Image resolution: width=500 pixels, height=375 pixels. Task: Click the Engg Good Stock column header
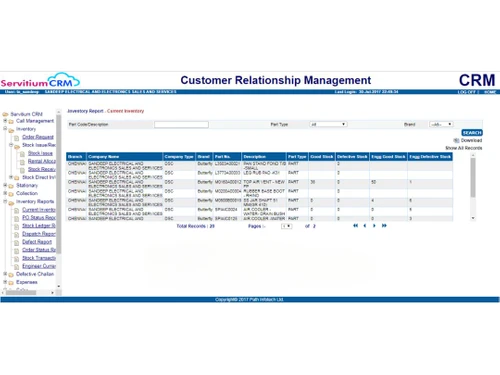pyautogui.click(x=388, y=157)
